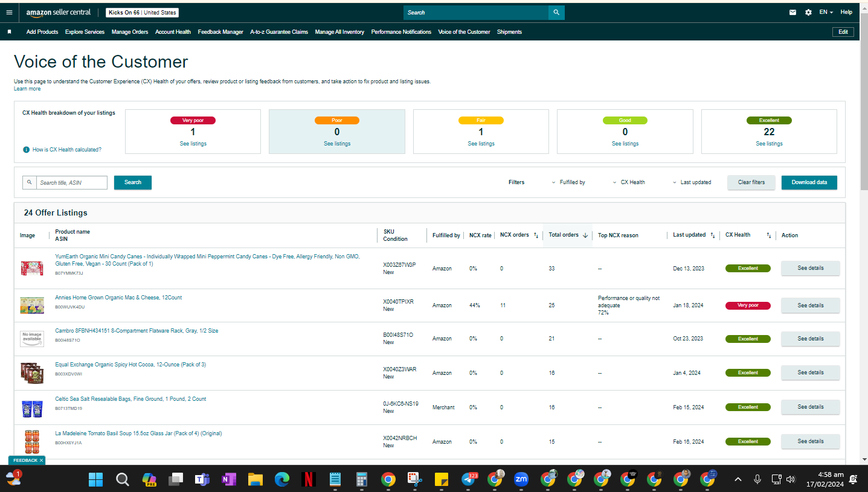Click the teal Search button beside the ASIN field
This screenshot has height=492, width=868.
coord(133,182)
